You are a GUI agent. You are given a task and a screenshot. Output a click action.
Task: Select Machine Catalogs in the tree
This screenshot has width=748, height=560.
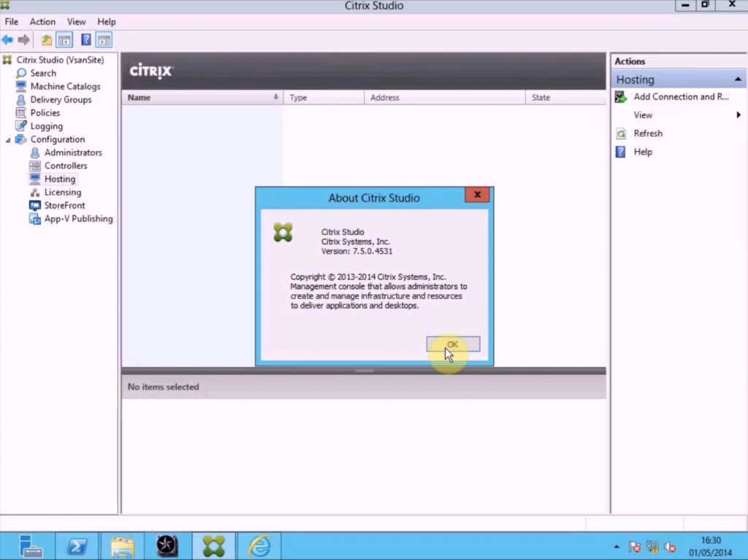point(65,86)
